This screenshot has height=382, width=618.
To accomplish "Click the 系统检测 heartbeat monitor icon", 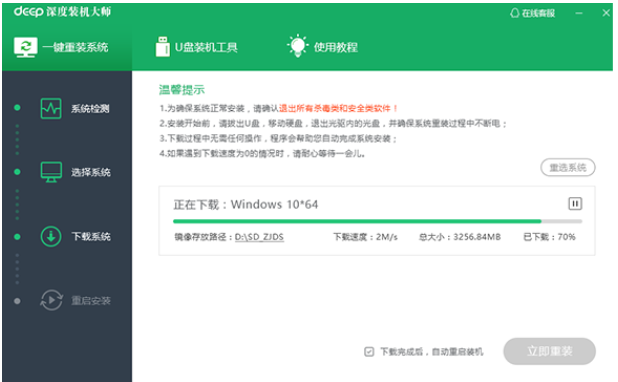I will tap(51, 108).
